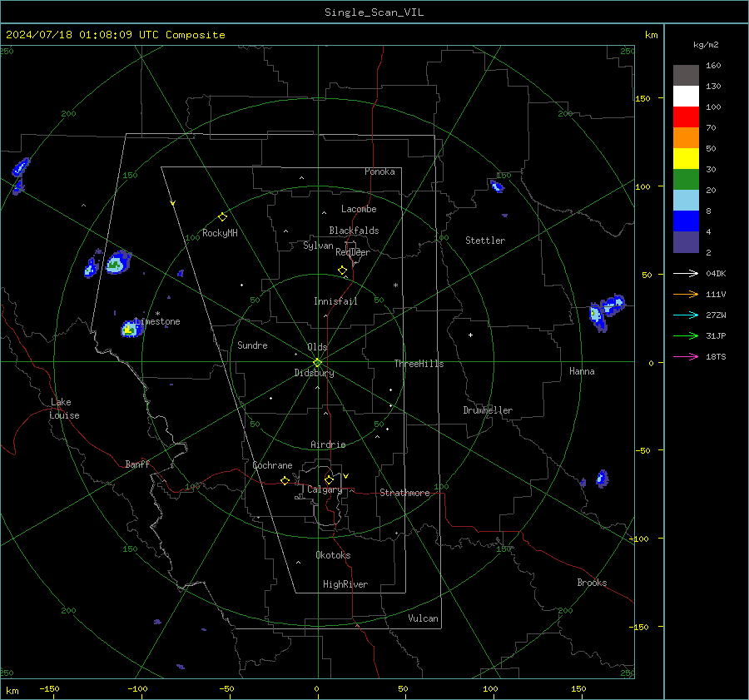This screenshot has height=700, width=749.
Task: Click the HighRiver city label
Action: coord(345,584)
